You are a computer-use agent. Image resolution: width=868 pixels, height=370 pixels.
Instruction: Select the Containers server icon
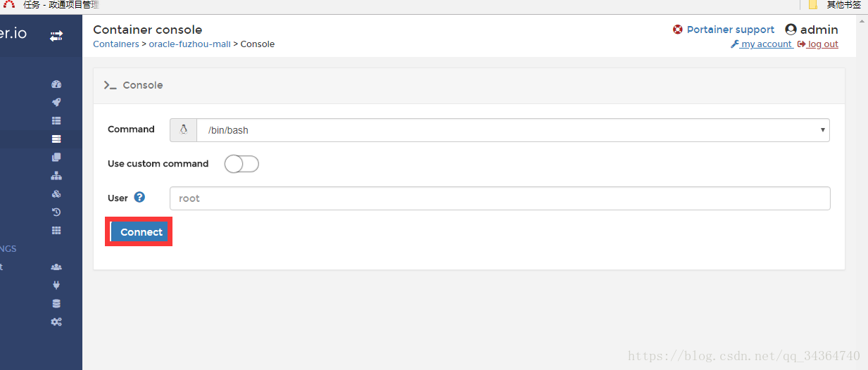tap(56, 139)
